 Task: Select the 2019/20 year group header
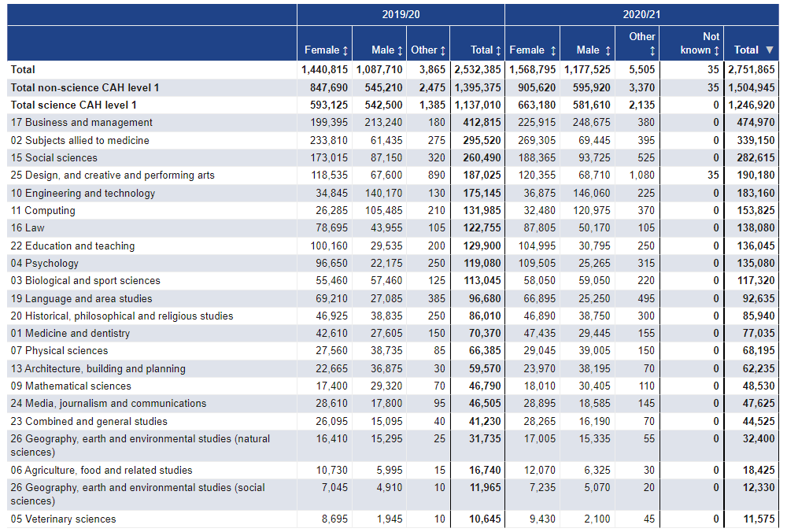(x=401, y=14)
